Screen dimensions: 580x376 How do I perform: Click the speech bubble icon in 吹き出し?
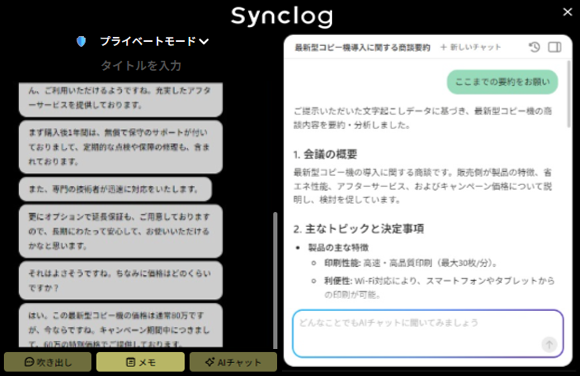[x=29, y=362]
